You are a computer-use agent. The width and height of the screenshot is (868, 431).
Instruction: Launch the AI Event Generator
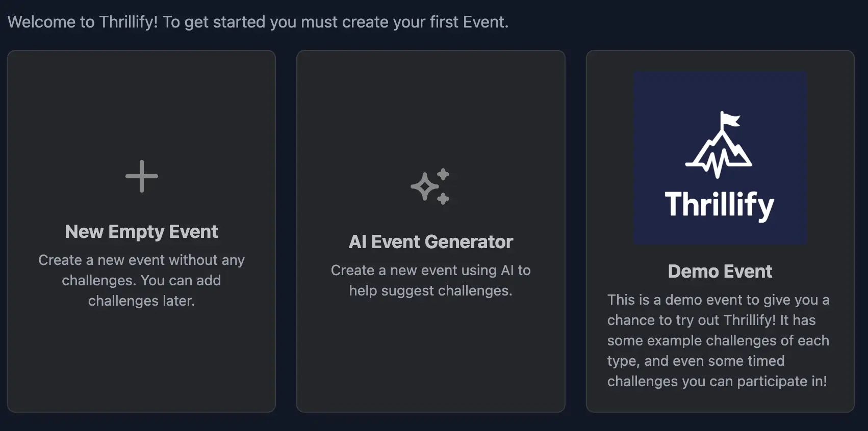(x=431, y=229)
